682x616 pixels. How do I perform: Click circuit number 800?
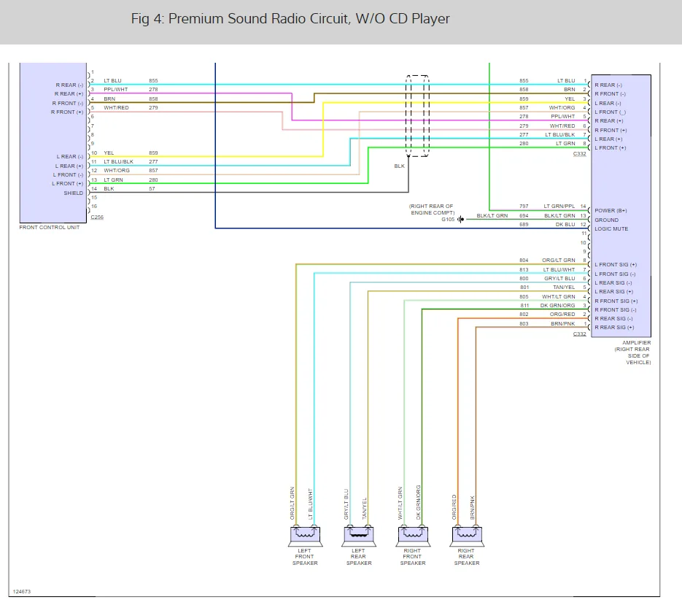coord(524,279)
